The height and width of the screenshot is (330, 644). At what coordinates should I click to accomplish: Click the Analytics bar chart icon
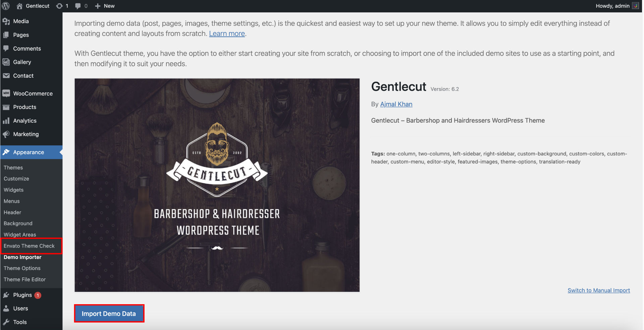[6, 121]
